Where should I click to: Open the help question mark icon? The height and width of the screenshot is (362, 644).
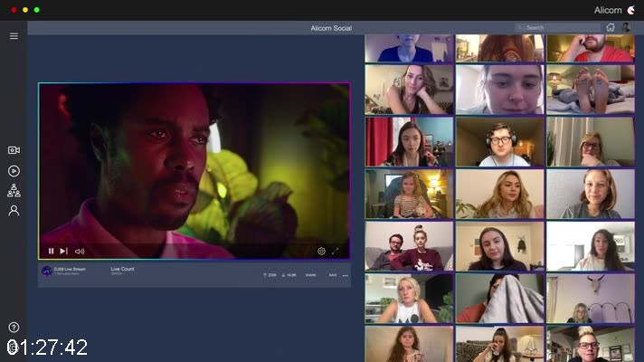coord(14,328)
